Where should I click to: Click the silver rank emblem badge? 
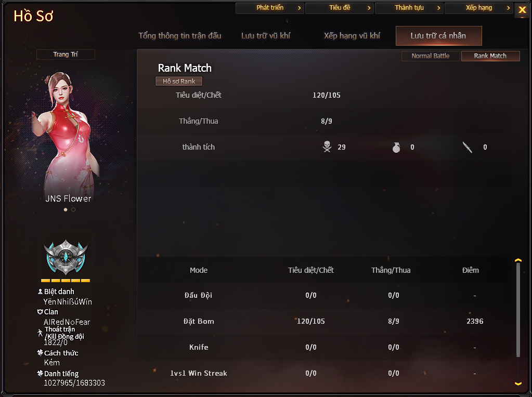pos(66,257)
